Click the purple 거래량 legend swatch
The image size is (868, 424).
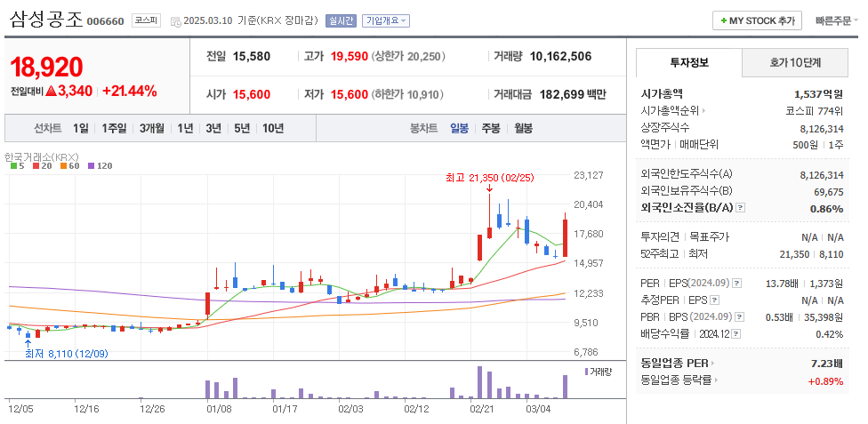(x=587, y=372)
